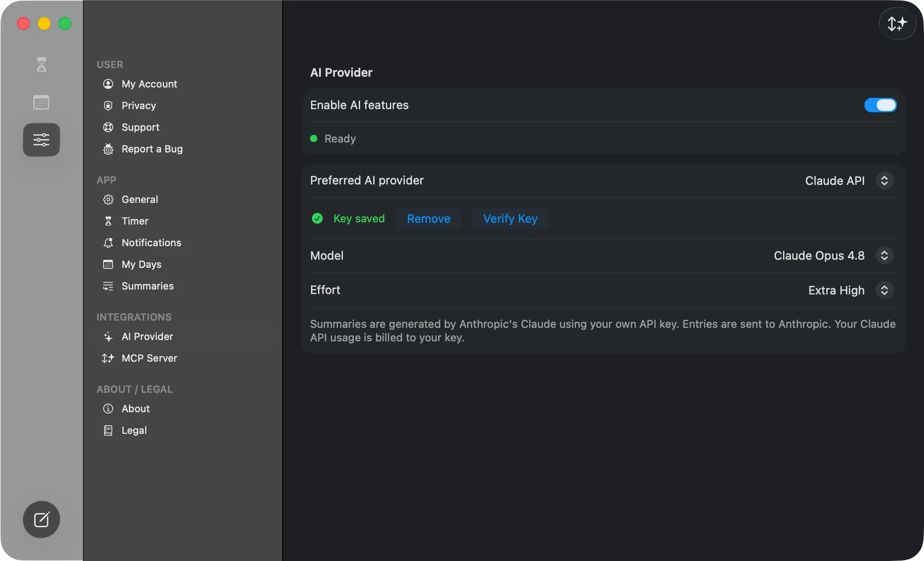Open the Model dropdown showing Claude Opus 4.8
Viewport: 924px width, 561px height.
(x=884, y=256)
